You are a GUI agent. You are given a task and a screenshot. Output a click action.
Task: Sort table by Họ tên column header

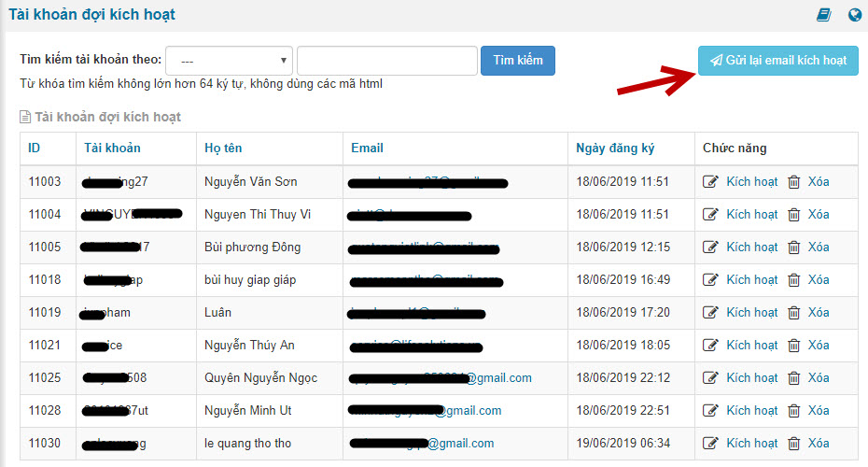(x=223, y=148)
